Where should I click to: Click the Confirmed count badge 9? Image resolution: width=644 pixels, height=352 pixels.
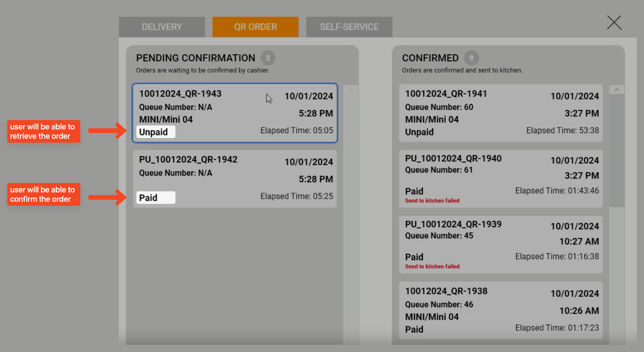[471, 58]
